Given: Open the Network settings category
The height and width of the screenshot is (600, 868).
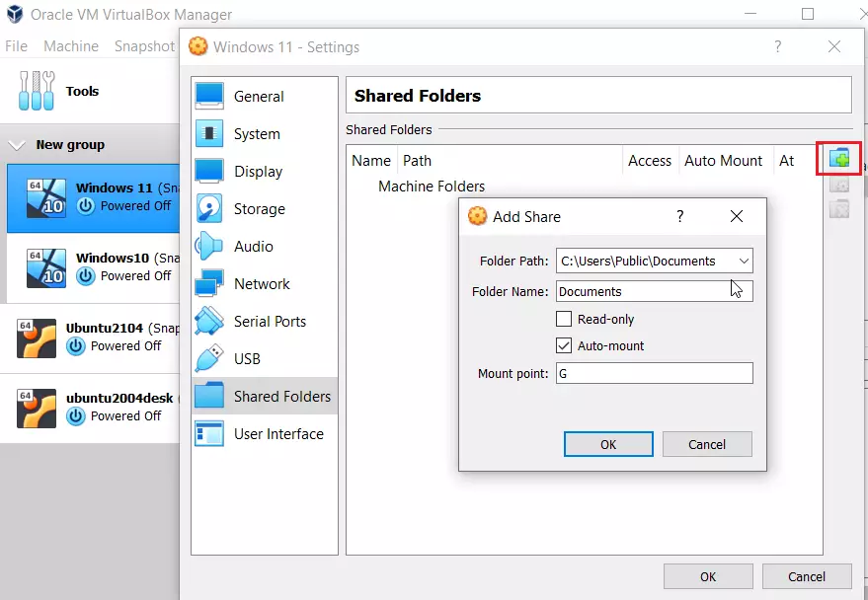Looking at the screenshot, I should pyautogui.click(x=265, y=283).
